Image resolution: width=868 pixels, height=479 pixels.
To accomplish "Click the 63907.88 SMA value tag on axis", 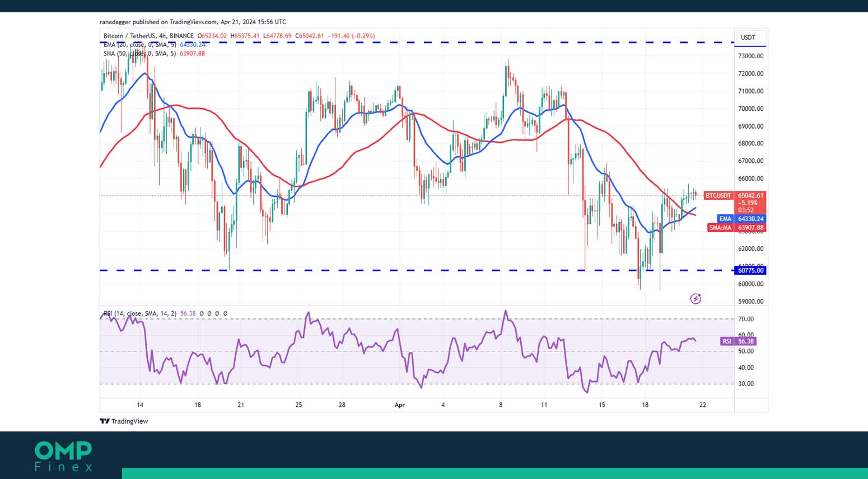I will pyautogui.click(x=750, y=228).
